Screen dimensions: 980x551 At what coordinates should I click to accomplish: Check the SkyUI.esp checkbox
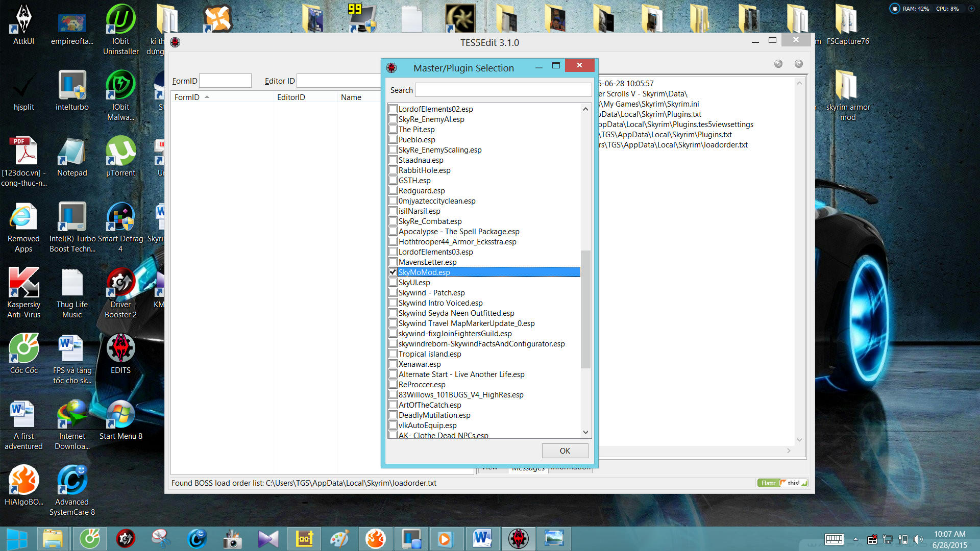click(393, 282)
